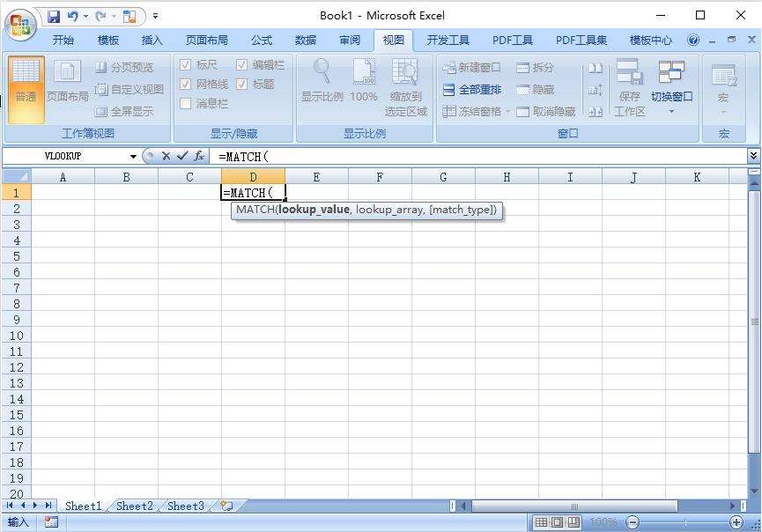Image resolution: width=762 pixels, height=532 pixels.
Task: Open Page Break Preview (分页预览)
Action: pyautogui.click(x=124, y=67)
